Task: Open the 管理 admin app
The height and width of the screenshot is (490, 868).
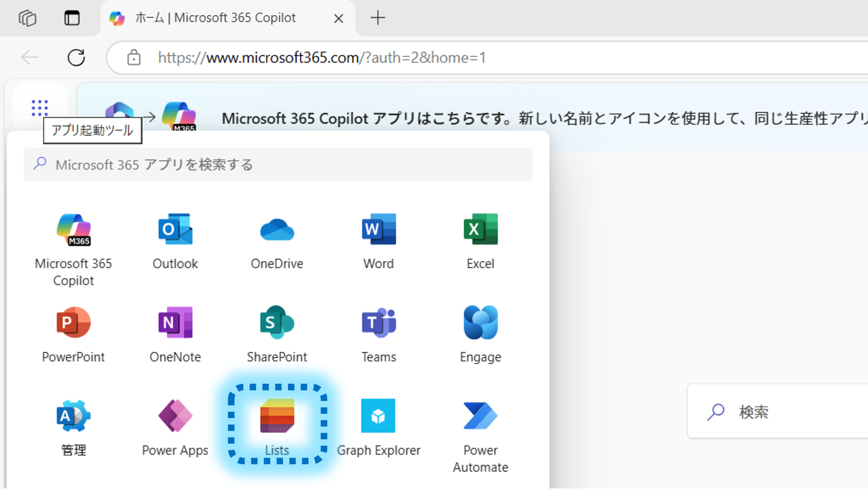Action: pyautogui.click(x=73, y=428)
